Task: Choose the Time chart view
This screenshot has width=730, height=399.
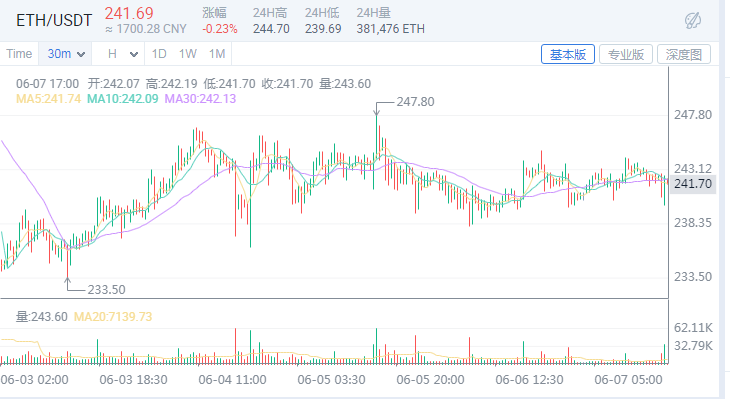Action: [19, 54]
